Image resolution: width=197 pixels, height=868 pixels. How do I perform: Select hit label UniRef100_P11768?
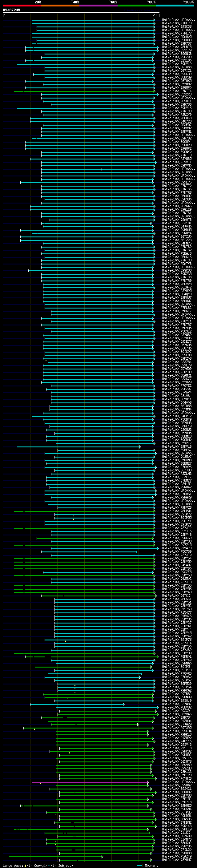[x=177, y=609]
